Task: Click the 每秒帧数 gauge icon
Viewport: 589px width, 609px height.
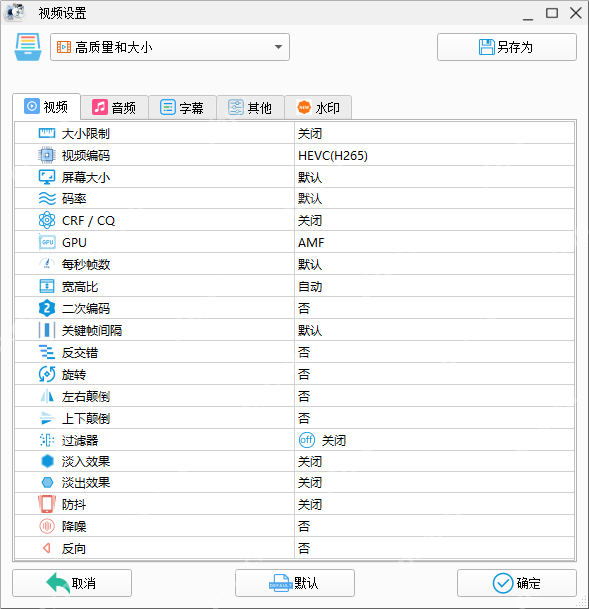Action: coord(47,264)
